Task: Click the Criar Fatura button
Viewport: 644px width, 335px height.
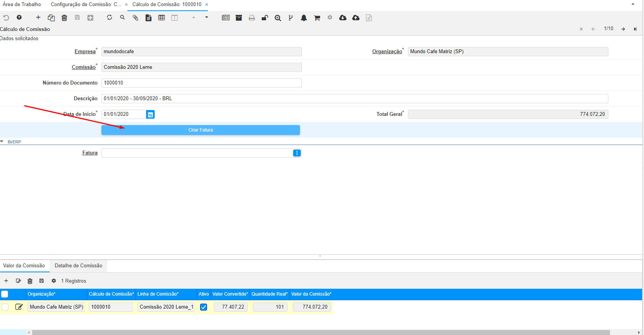Action: (x=201, y=130)
